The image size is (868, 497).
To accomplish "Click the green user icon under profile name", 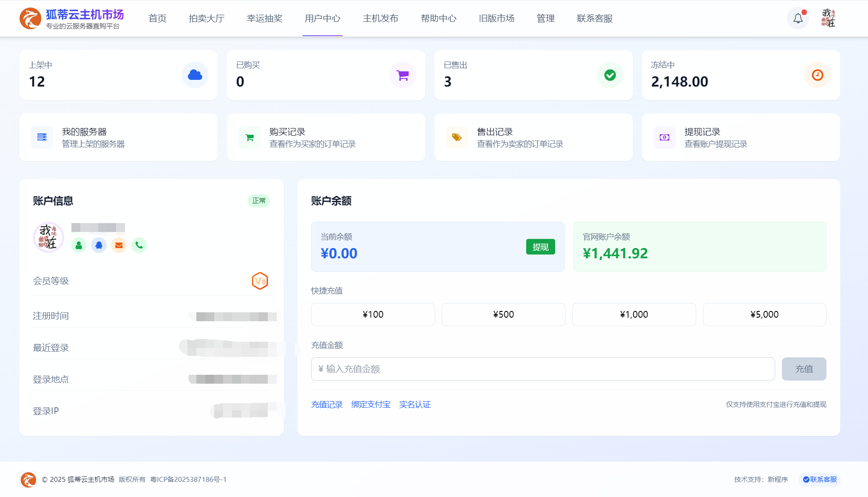I will click(79, 245).
